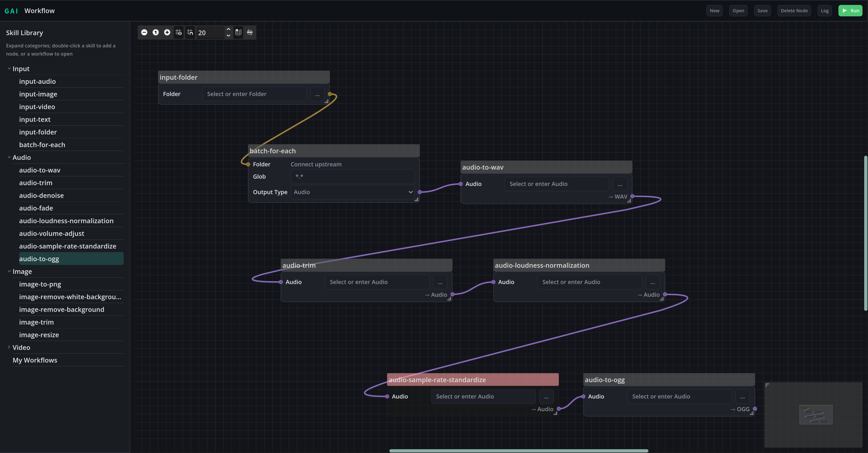Select image-remove-background skill
The image size is (868, 453).
pyautogui.click(x=71, y=309)
